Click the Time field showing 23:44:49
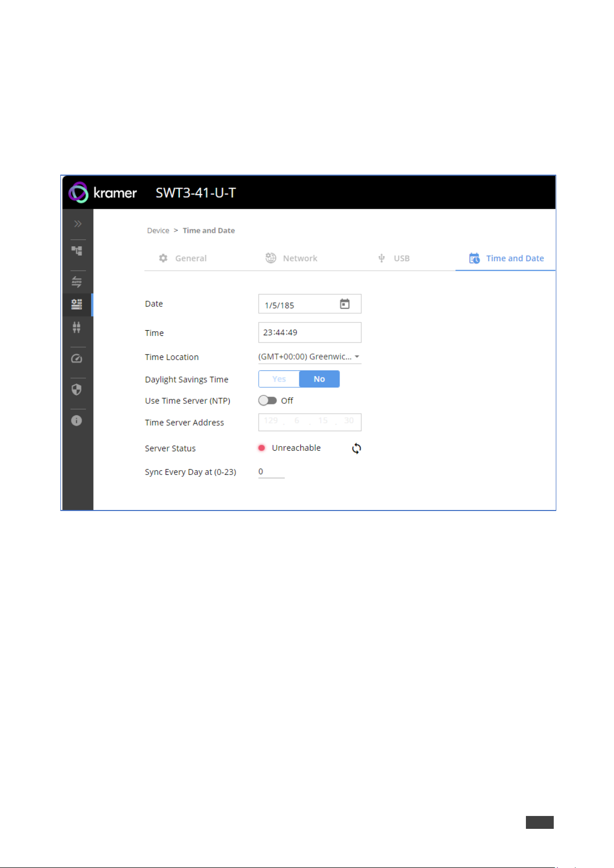The image size is (614, 868). 310,332
